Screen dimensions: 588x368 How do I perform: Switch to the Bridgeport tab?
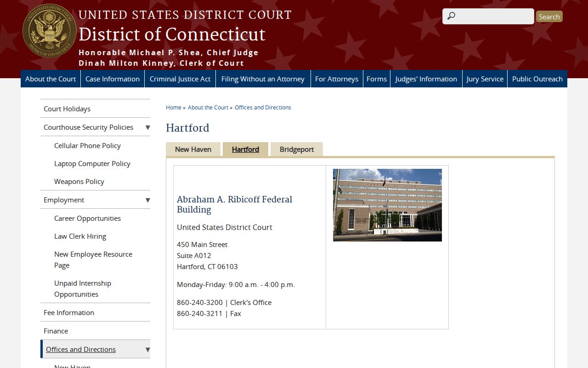pyautogui.click(x=297, y=149)
